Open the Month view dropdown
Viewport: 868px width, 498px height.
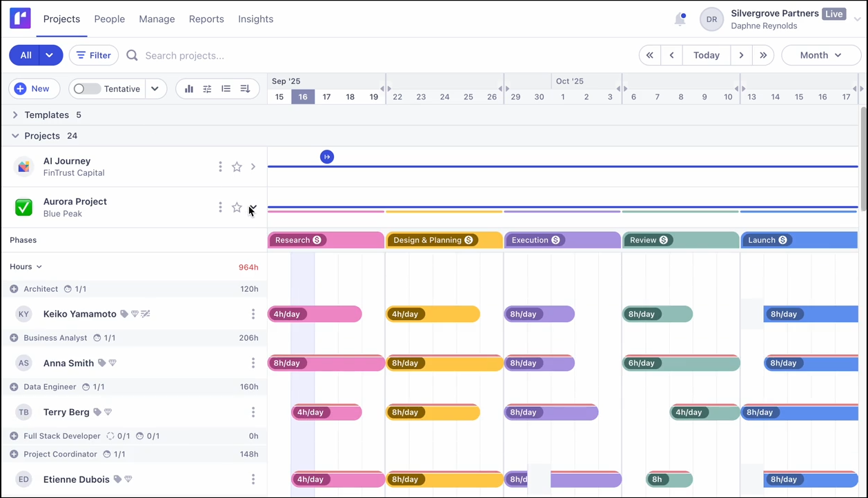point(821,55)
